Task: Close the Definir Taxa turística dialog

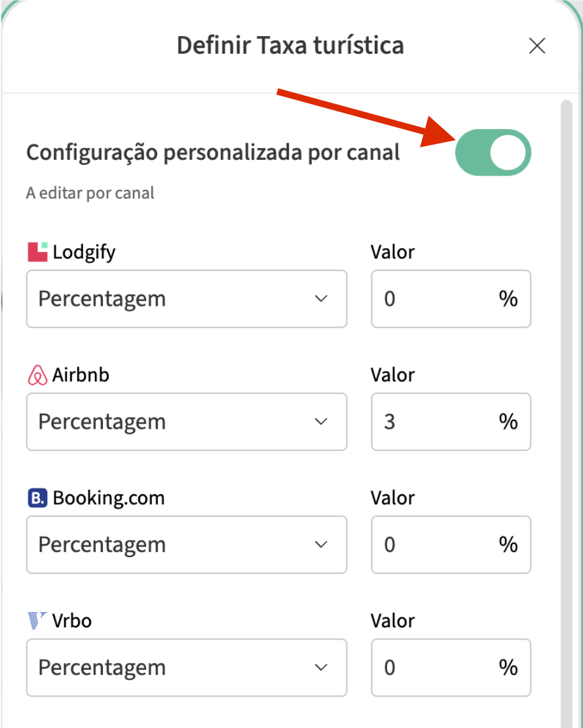Action: pos(537,46)
